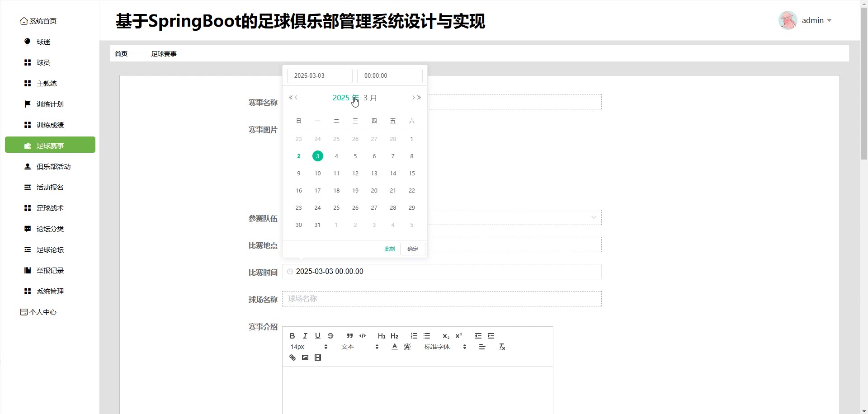
Task: Open the 参赛队伍 dropdown arrow
Action: click(x=594, y=217)
